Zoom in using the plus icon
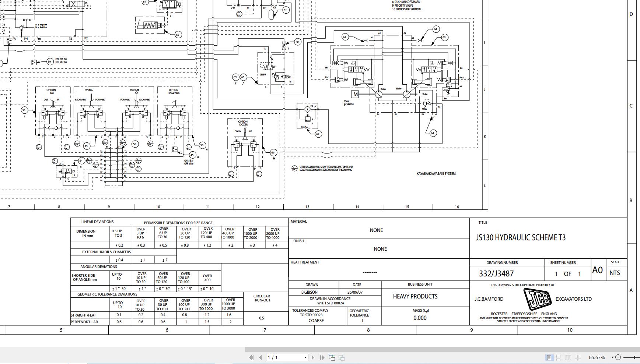 [639, 357]
